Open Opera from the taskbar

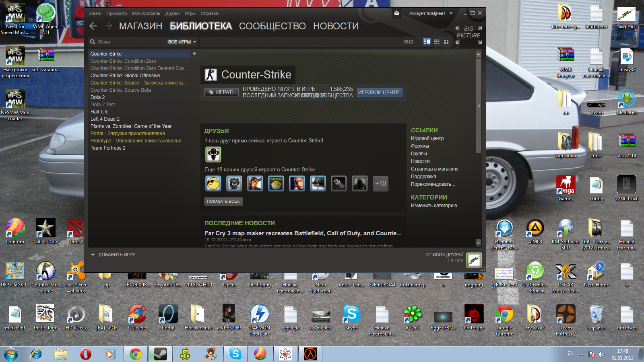click(x=86, y=354)
